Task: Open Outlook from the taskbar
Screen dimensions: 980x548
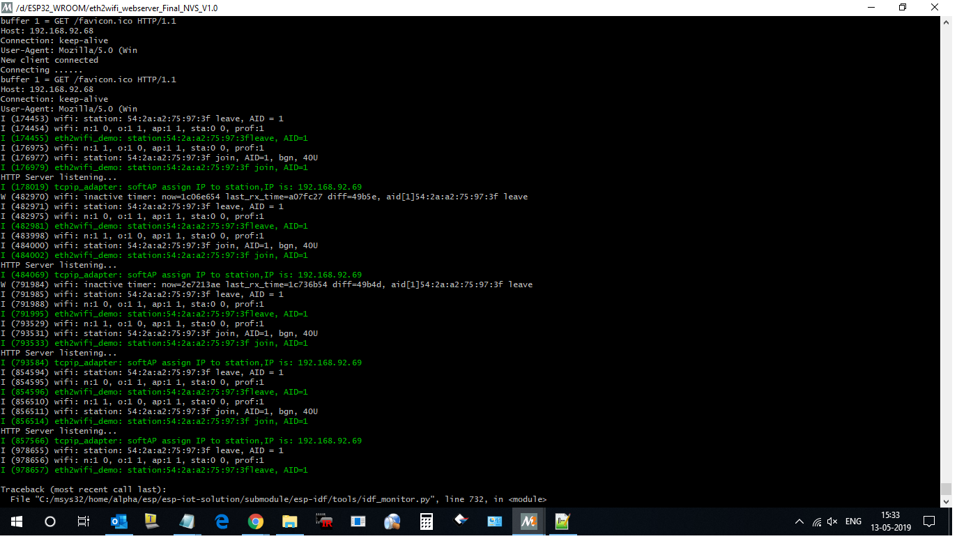Action: 119,522
